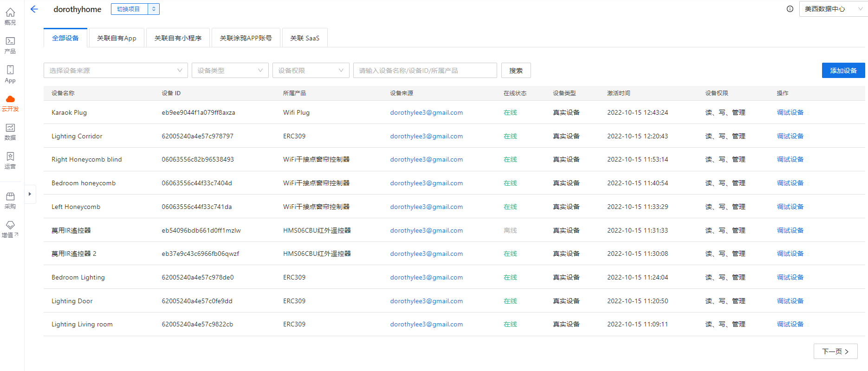Click the dorothyhome project title
This screenshot has width=868, height=371.
(x=78, y=9)
